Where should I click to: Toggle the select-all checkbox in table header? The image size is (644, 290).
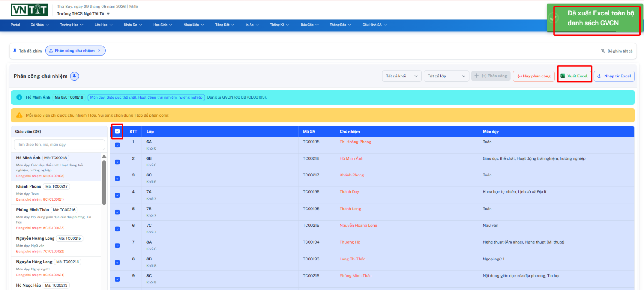117,131
